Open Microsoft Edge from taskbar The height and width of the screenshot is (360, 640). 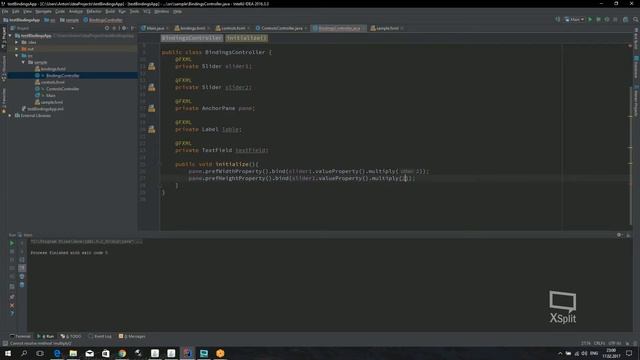click(57, 353)
